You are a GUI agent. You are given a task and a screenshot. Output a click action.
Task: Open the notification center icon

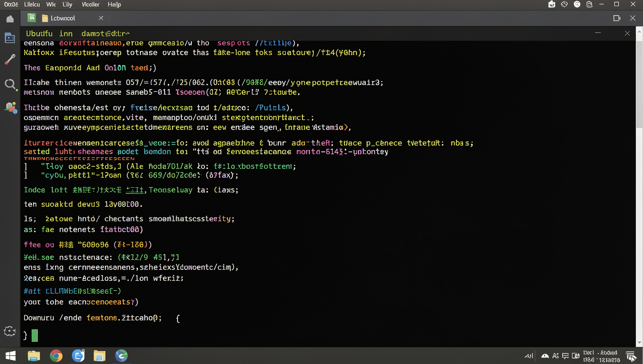click(631, 356)
